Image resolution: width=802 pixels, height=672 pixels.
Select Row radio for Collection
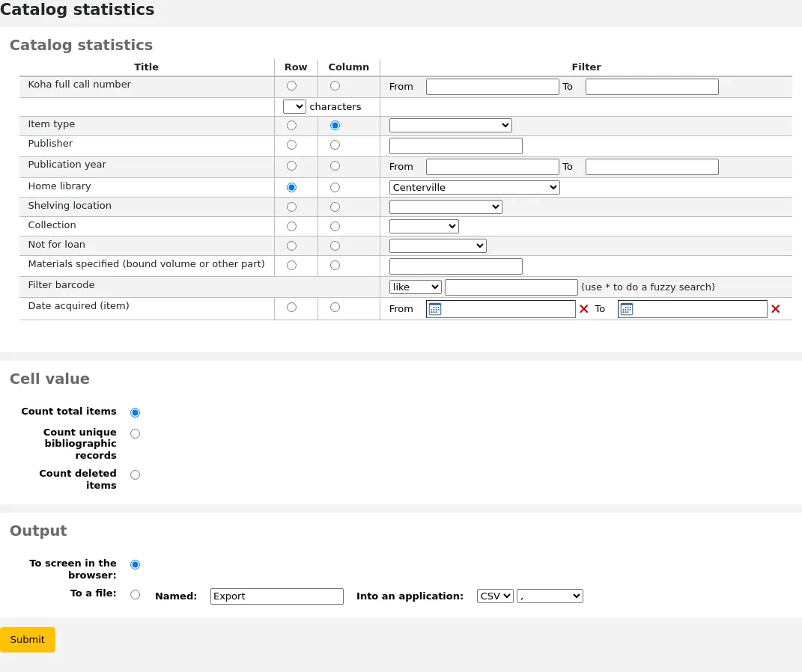point(291,227)
